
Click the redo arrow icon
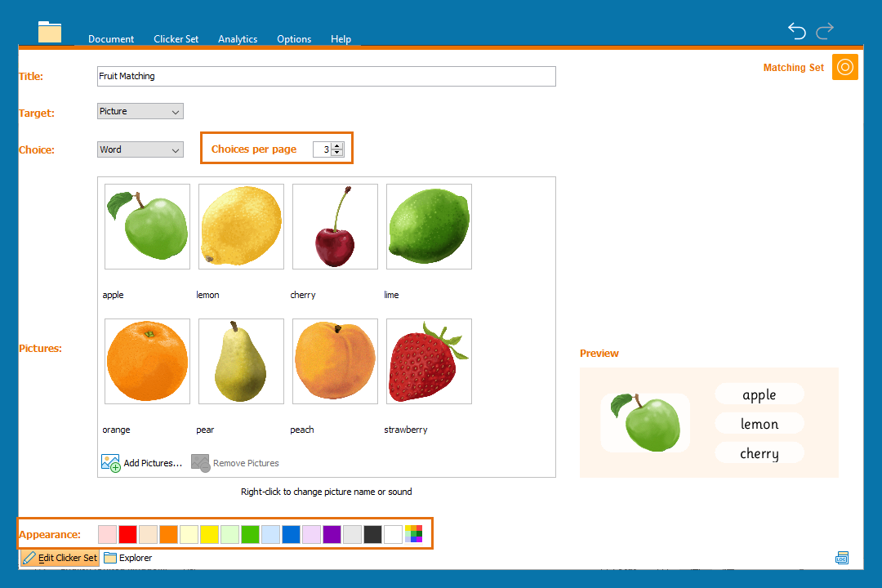[825, 31]
